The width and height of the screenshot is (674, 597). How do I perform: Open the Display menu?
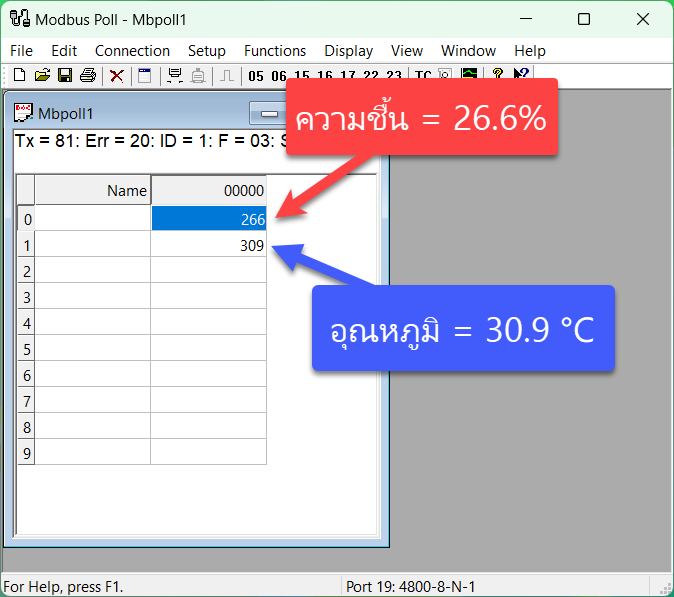[x=349, y=51]
